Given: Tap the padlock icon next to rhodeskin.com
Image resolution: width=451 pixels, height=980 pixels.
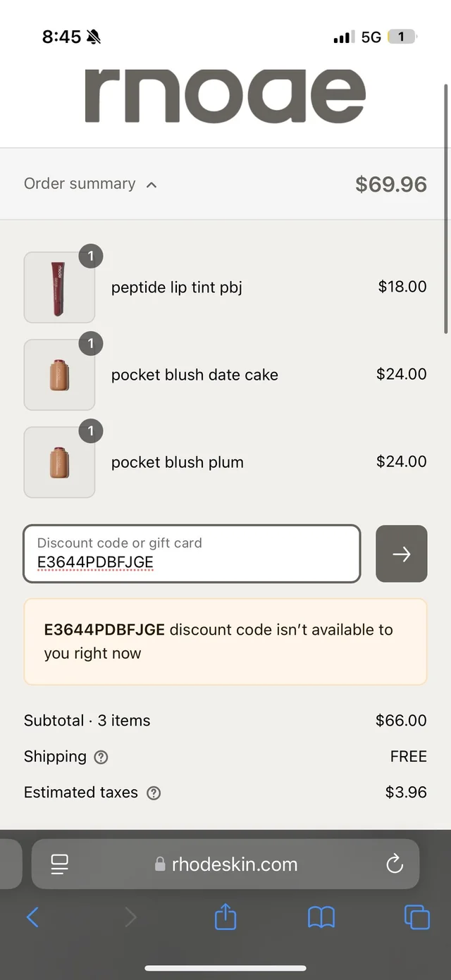Looking at the screenshot, I should click(x=159, y=864).
